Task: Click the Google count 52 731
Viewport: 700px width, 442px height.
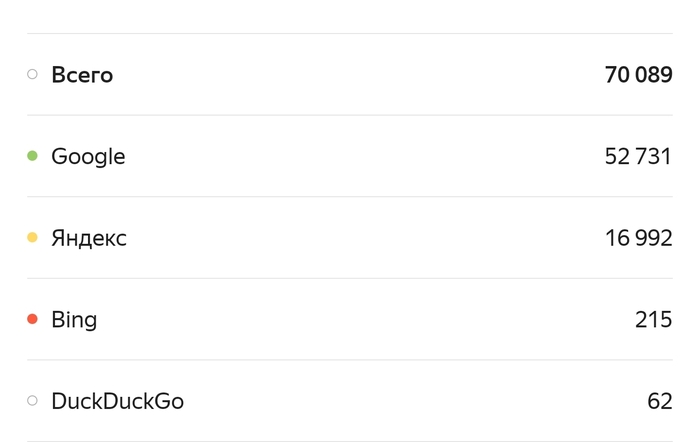Action: (638, 157)
